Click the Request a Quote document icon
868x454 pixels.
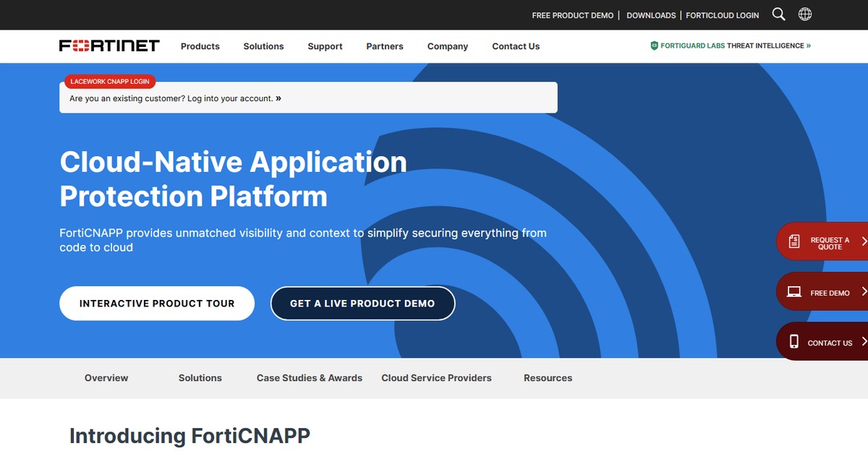[x=794, y=241]
